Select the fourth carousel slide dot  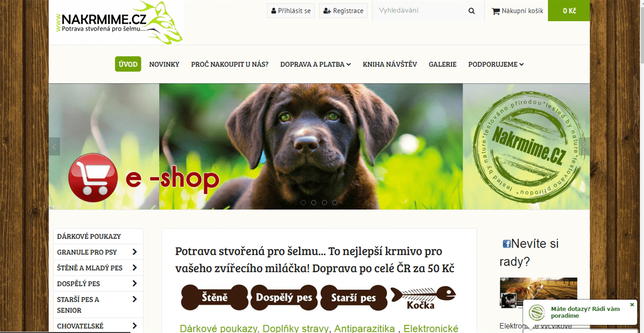pyautogui.click(x=335, y=202)
